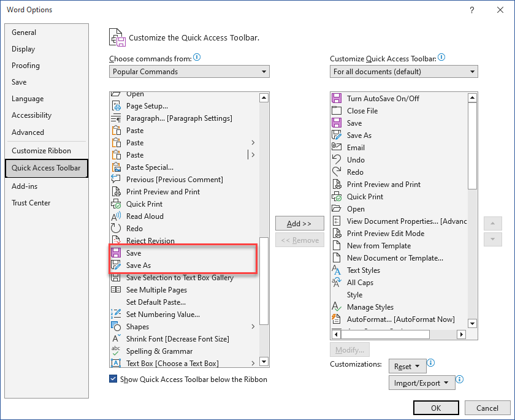Click the Help question mark button
Screen dimensions: 515x420
pyautogui.click(x=472, y=10)
